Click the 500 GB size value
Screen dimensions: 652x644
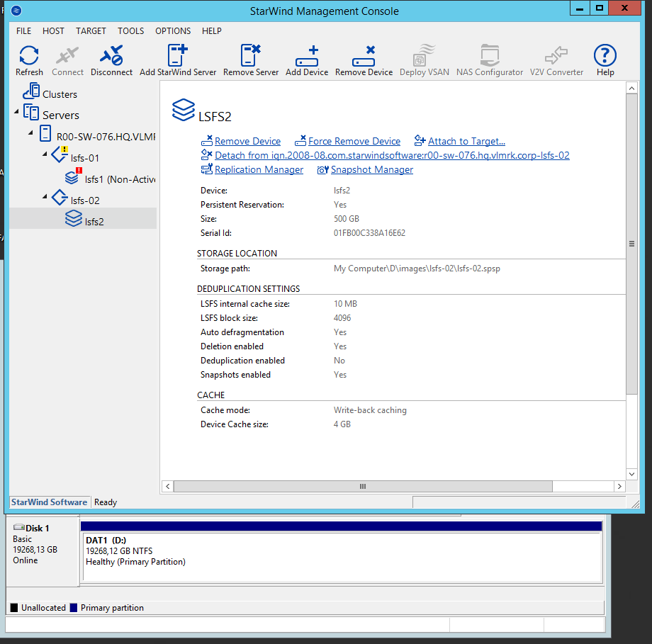tap(347, 219)
